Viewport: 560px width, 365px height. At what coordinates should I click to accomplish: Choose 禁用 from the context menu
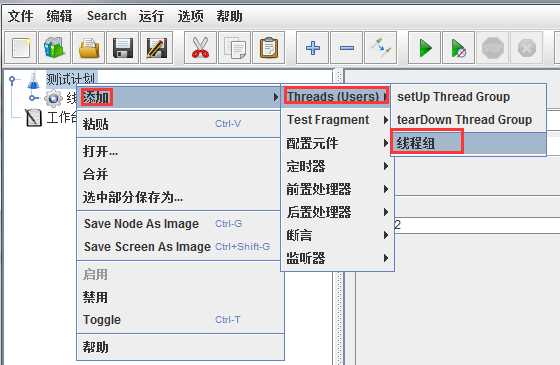(179, 297)
